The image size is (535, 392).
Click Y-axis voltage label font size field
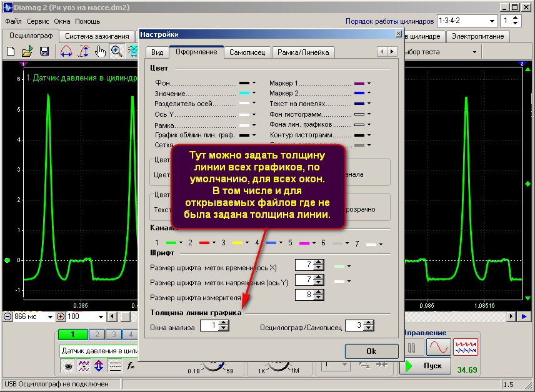[x=304, y=280]
